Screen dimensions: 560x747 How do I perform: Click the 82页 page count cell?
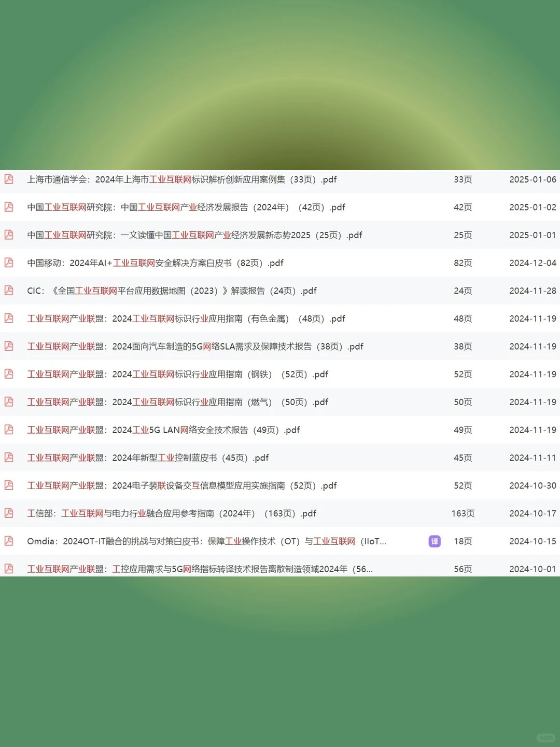(463, 263)
